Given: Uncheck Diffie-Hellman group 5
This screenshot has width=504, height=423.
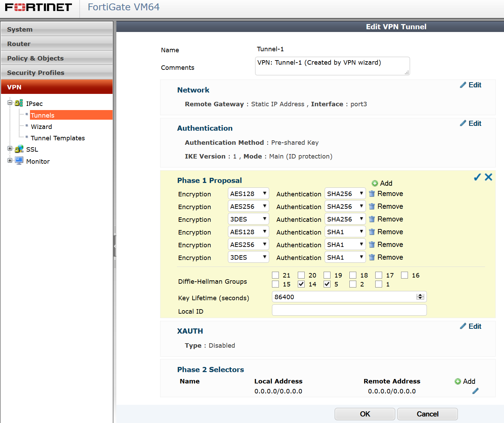Looking at the screenshot, I should click(x=327, y=284).
